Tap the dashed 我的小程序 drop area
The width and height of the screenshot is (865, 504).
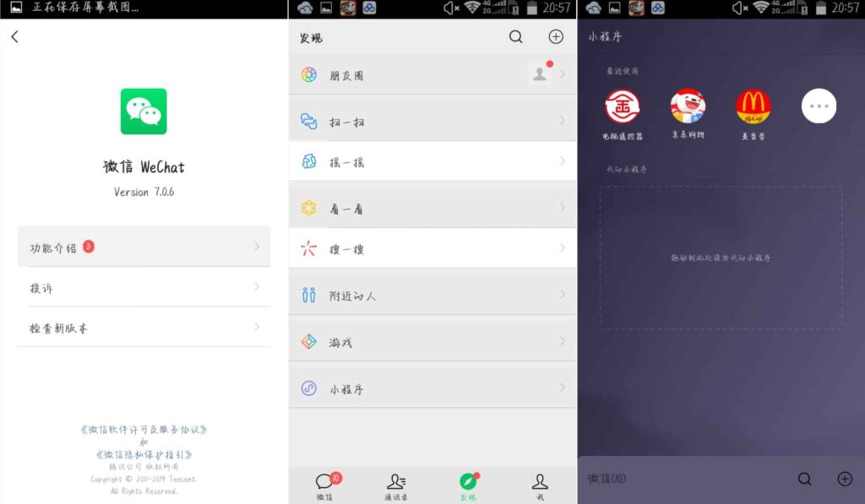coord(721,257)
